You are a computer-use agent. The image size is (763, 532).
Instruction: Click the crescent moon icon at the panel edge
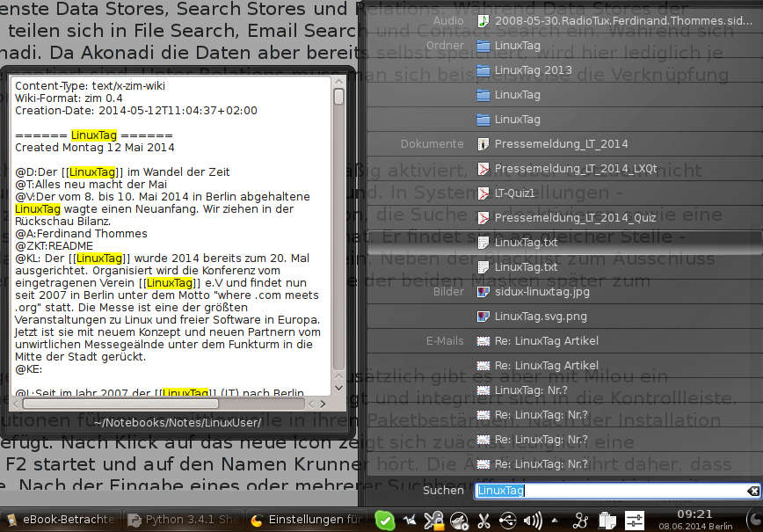pyautogui.click(x=753, y=520)
